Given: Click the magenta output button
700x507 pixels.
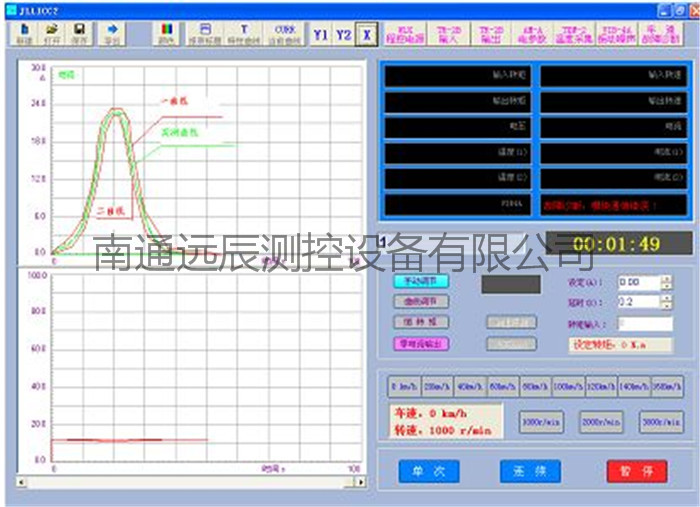Looking at the screenshot, I should [420, 343].
